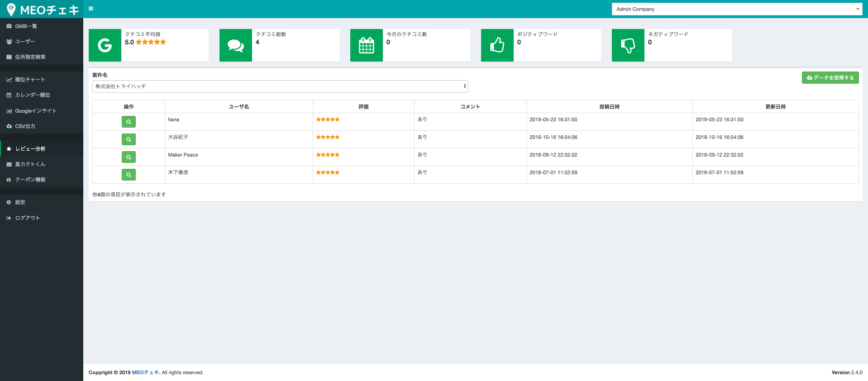
Task: Click the thumbs-up ポジティブワード icon
Action: pos(497,45)
